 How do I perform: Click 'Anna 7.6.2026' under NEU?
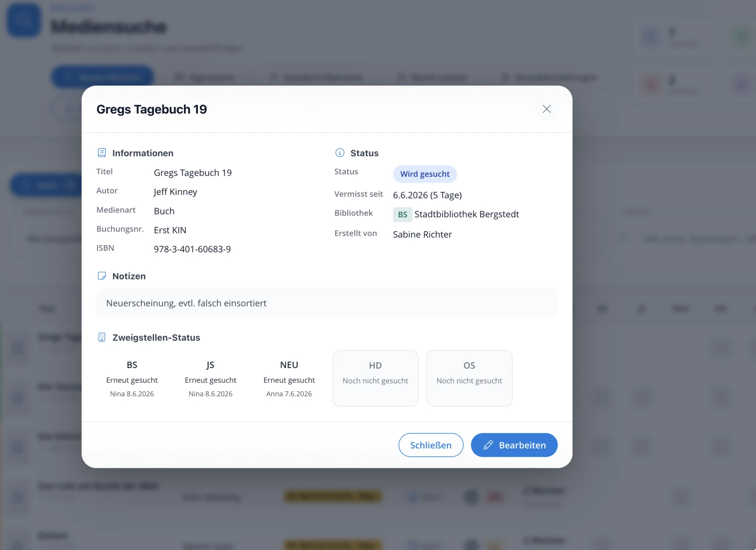pyautogui.click(x=289, y=394)
